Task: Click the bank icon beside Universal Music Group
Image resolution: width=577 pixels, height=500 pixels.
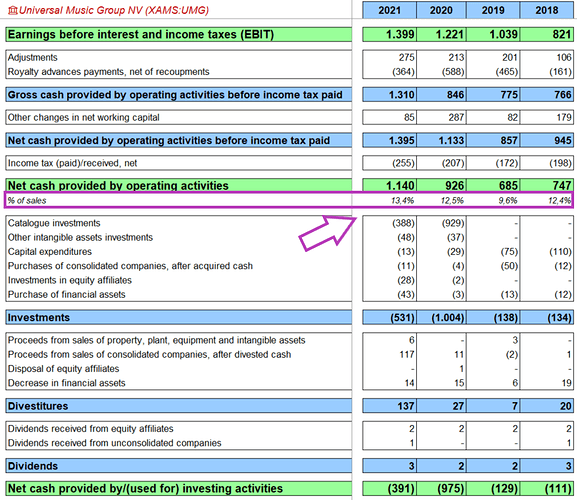Action: click(x=13, y=10)
